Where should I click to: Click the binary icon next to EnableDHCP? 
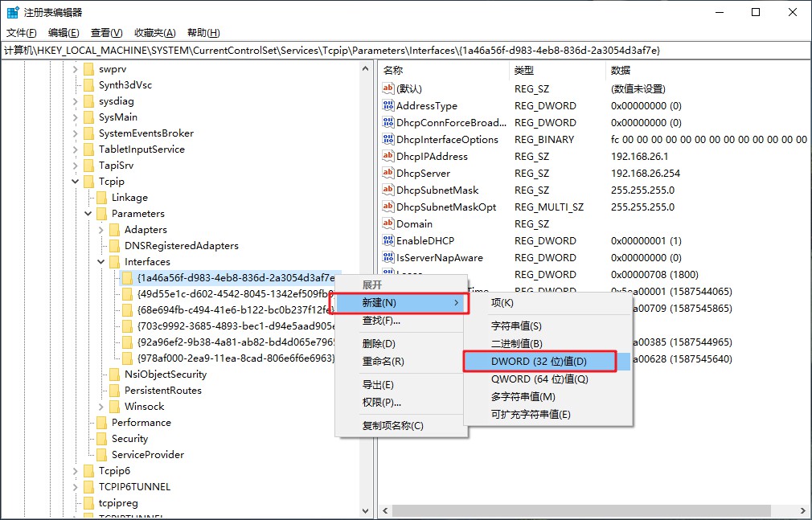(x=387, y=240)
